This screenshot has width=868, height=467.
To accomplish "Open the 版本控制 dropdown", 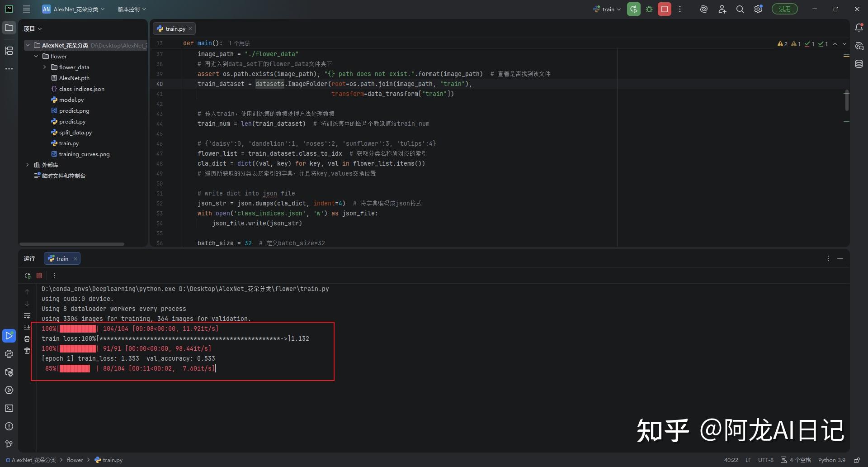I will pyautogui.click(x=132, y=9).
